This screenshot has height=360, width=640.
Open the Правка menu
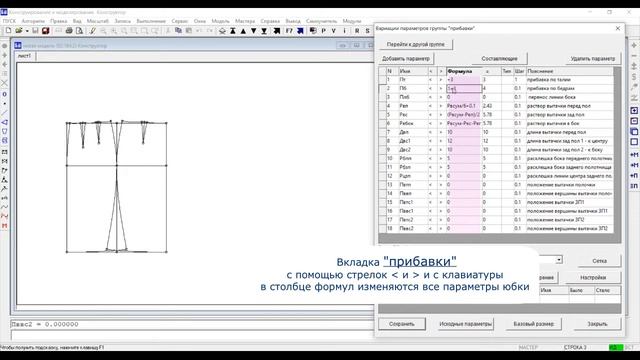tap(59, 21)
